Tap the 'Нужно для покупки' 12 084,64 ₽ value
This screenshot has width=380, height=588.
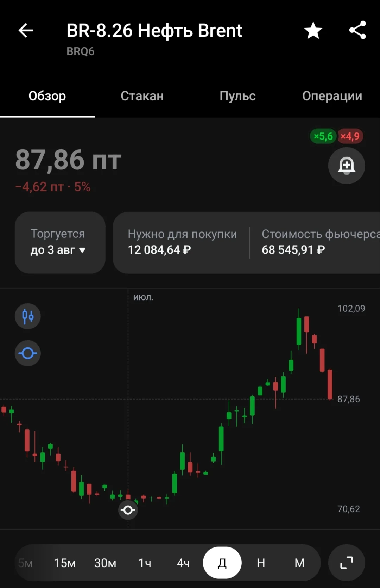tap(159, 250)
